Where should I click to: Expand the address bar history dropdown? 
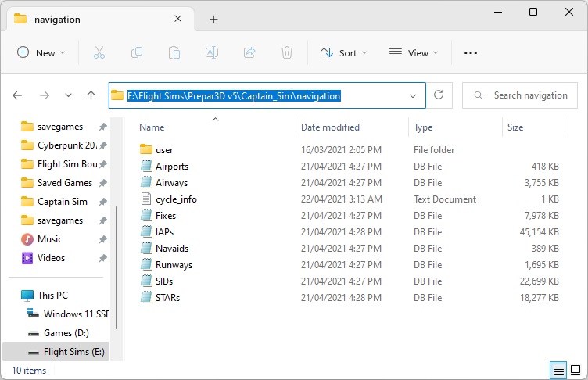(413, 95)
